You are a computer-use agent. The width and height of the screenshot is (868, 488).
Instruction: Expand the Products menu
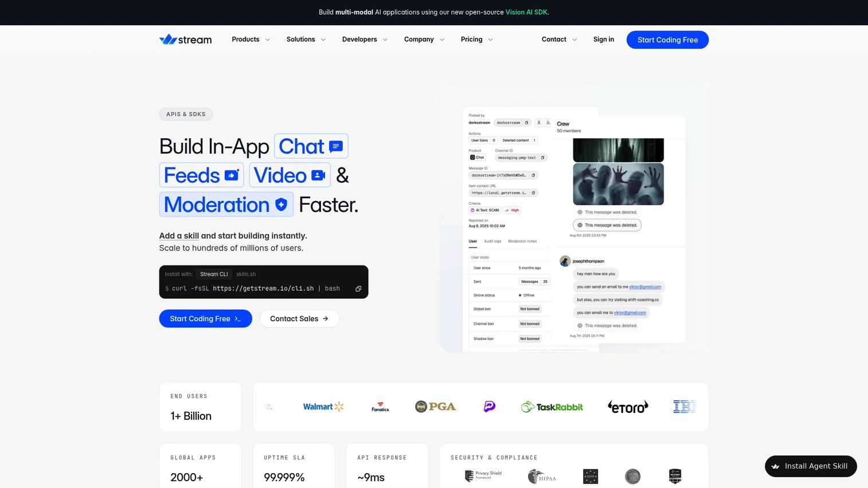click(x=251, y=40)
